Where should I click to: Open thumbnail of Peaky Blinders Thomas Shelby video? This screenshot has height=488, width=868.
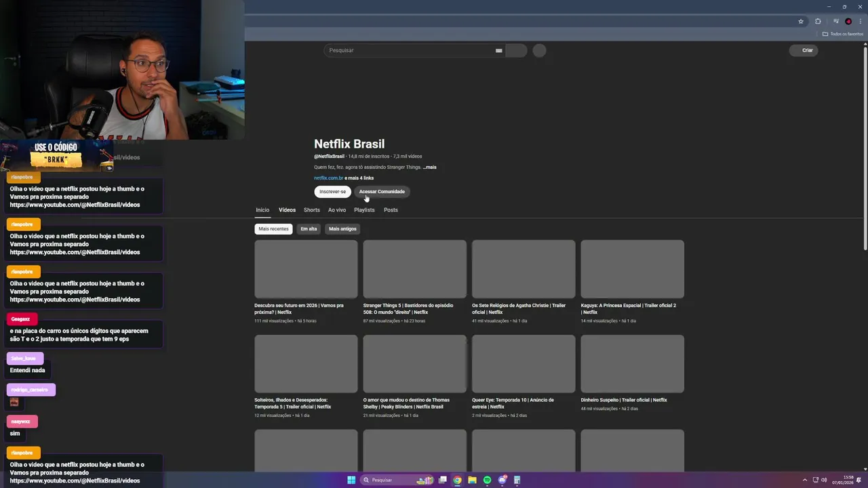[x=415, y=364]
